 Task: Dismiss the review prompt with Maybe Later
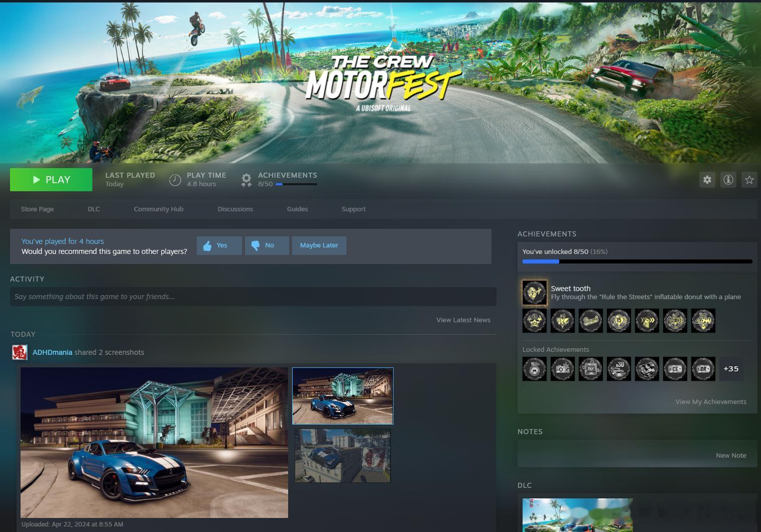click(x=319, y=245)
